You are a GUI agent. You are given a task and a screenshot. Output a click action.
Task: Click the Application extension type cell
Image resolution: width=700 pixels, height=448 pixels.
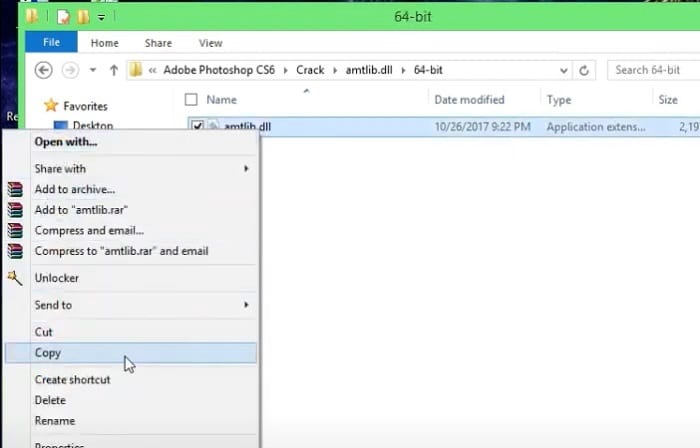[596, 127]
